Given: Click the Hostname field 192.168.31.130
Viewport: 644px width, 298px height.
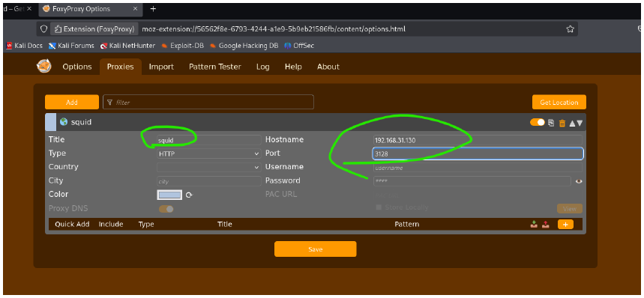Looking at the screenshot, I should 478,140.
